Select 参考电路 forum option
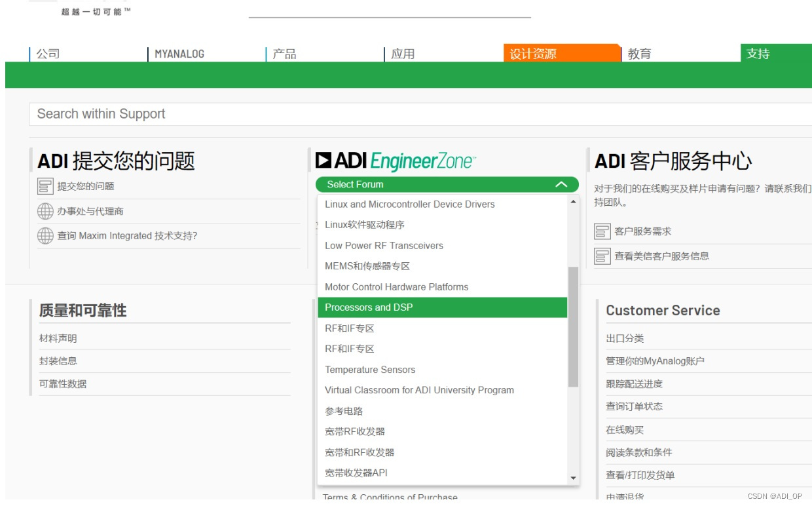The width and height of the screenshot is (812, 506). tap(443, 411)
